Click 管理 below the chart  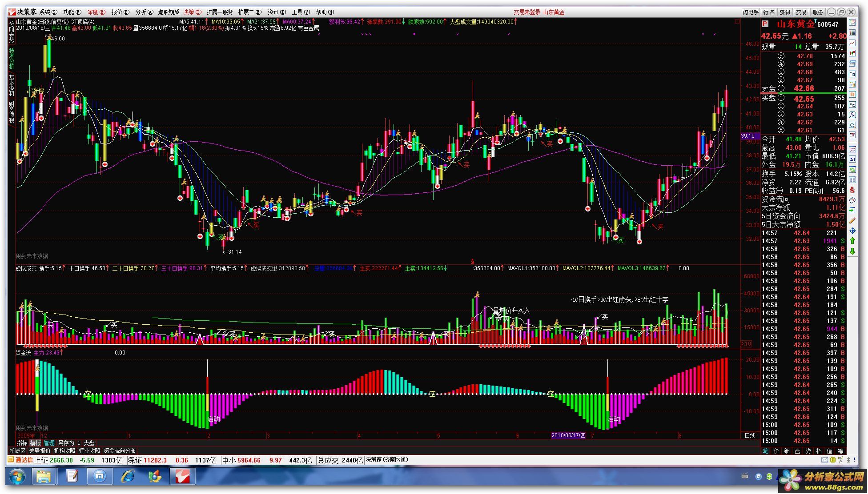click(49, 443)
